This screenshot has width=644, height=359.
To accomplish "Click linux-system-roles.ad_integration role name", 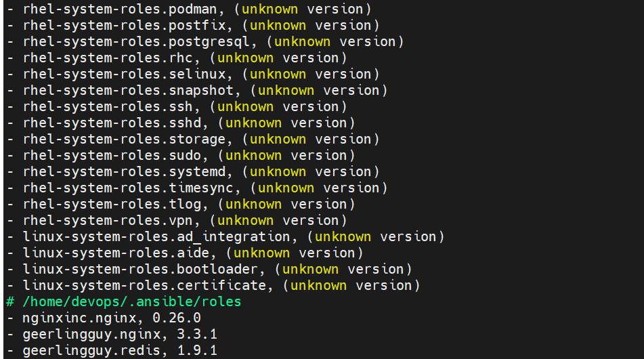I will tap(156, 237).
